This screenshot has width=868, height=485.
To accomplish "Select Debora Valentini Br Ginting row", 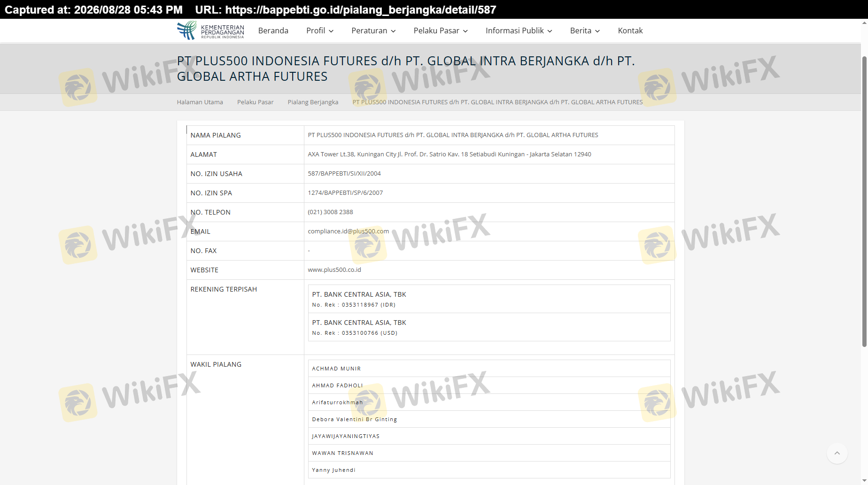I will click(489, 419).
